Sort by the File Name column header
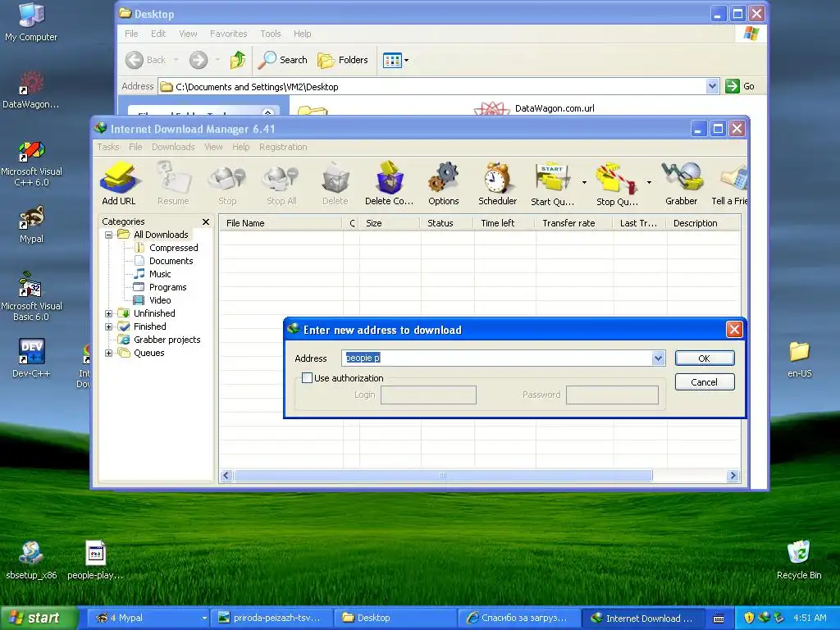This screenshot has width=840, height=630. pyautogui.click(x=281, y=223)
